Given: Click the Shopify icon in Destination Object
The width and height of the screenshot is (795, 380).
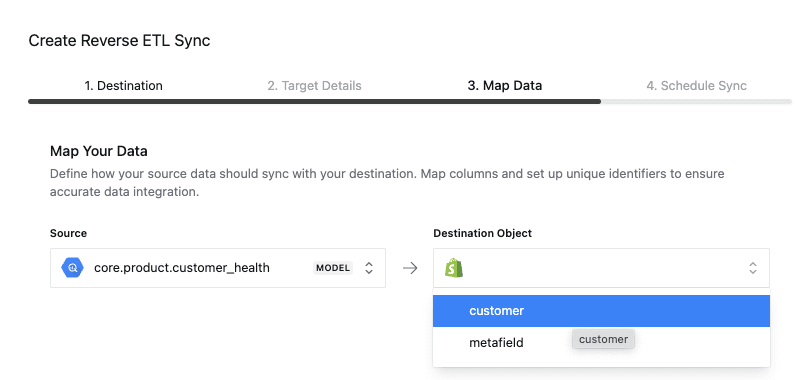Looking at the screenshot, I should pyautogui.click(x=454, y=268).
